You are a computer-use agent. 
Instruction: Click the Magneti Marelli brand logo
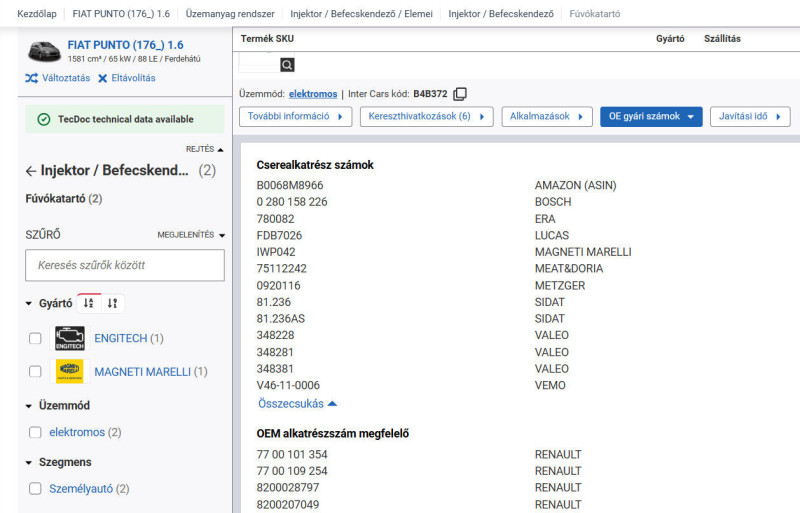[70, 371]
